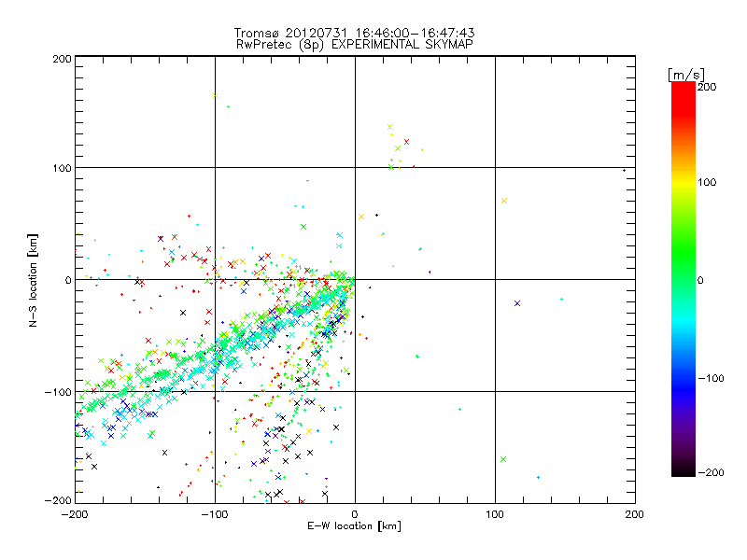This screenshot has height=560, width=747.
Task: Click the 0 tick label on N-S axis
Action: pos(68,280)
